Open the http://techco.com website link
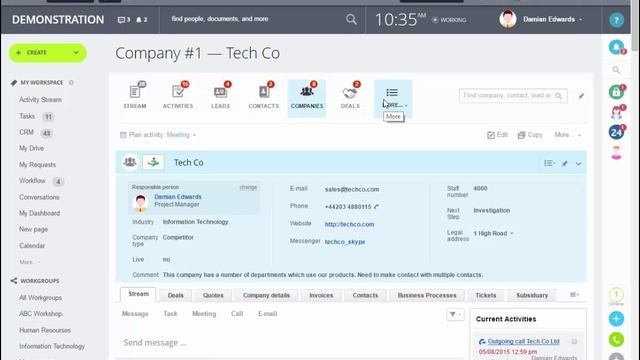The image size is (640, 360). click(x=349, y=224)
